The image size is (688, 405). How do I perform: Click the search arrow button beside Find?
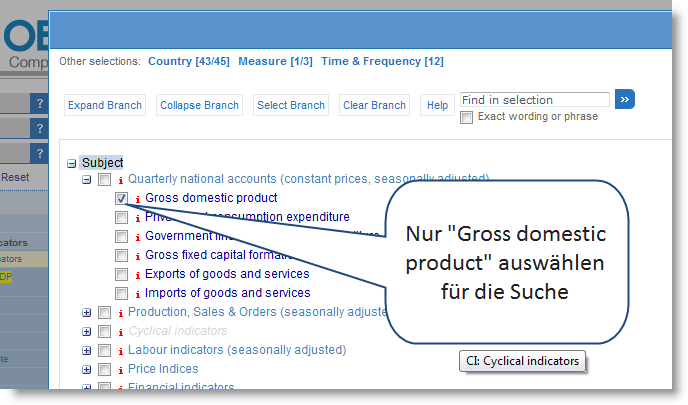[x=625, y=99]
